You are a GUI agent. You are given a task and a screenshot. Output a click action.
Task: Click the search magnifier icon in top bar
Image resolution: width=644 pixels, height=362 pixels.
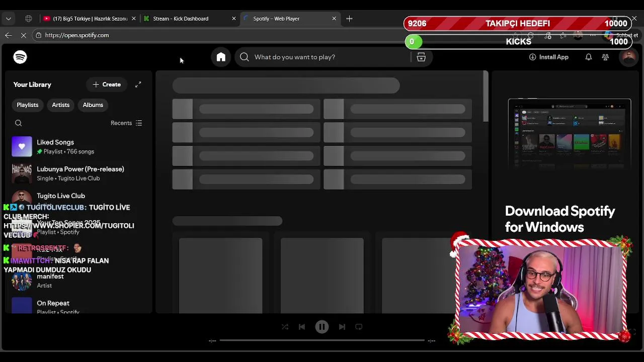(x=245, y=57)
